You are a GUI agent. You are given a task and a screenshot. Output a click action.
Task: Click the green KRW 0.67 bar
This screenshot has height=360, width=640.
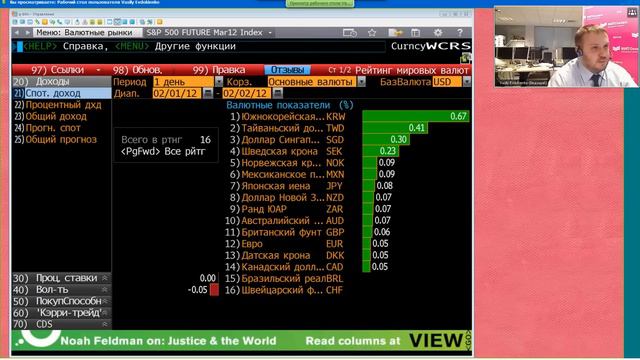416,116
